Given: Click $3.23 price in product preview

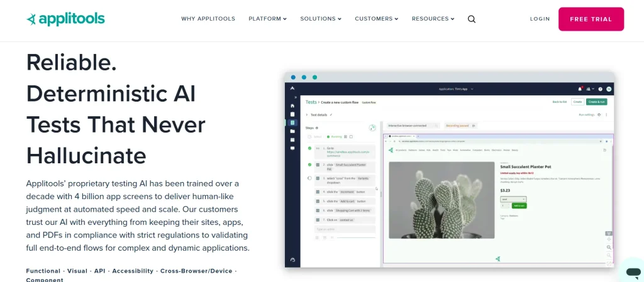Looking at the screenshot, I should click(505, 190).
